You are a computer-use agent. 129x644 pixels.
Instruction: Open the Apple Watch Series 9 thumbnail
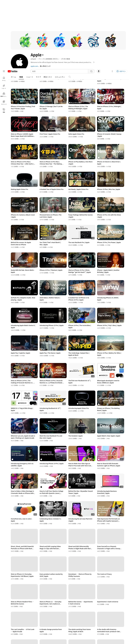pos(24,315)
